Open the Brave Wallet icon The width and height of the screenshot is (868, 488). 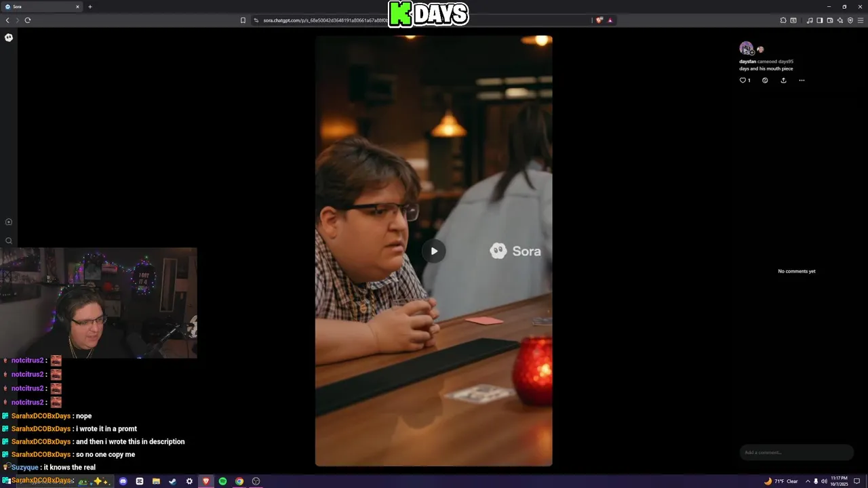click(x=830, y=20)
